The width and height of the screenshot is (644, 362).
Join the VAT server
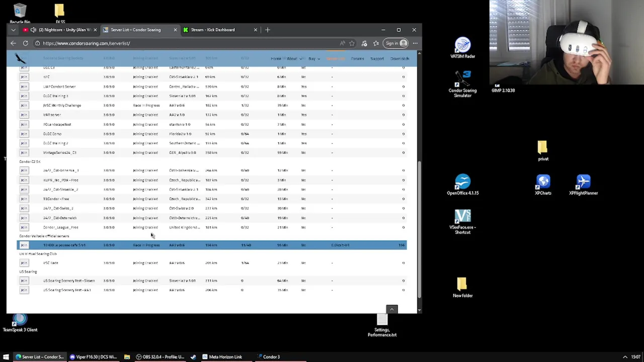click(x=24, y=115)
